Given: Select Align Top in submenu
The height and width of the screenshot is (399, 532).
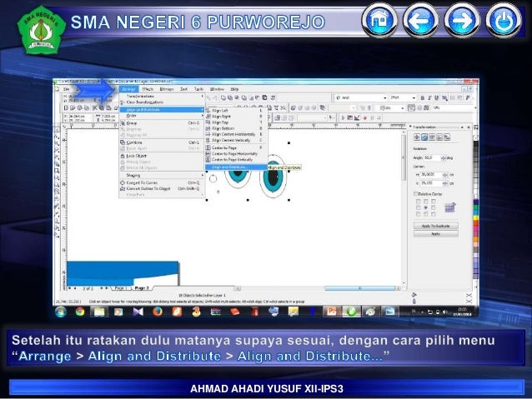Looking at the screenshot, I should click(x=235, y=122).
